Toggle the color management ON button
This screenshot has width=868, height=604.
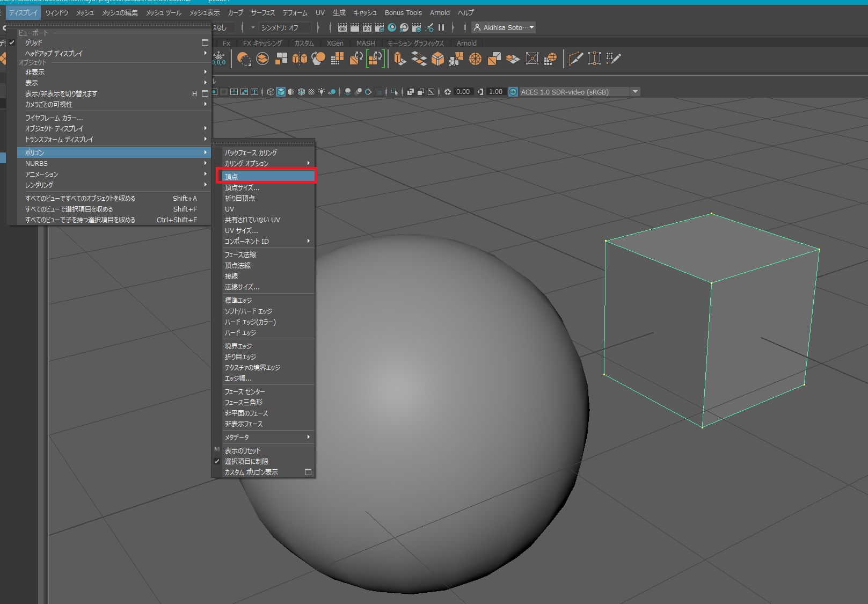point(513,92)
